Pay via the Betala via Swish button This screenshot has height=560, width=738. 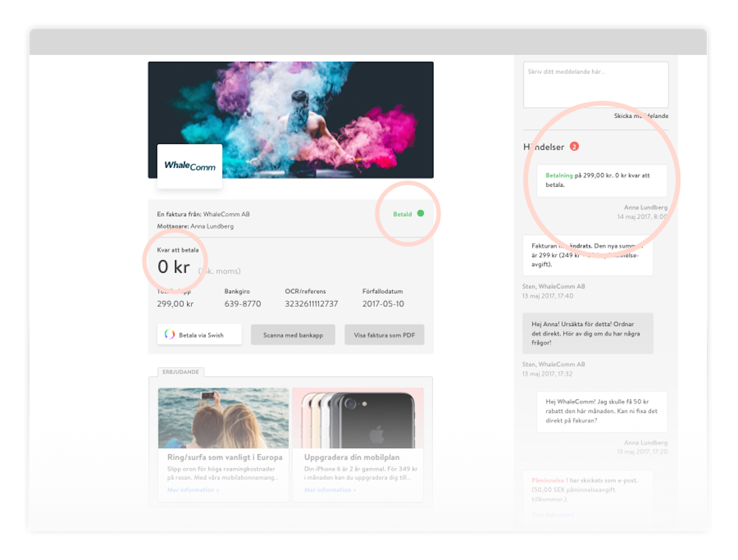pyautogui.click(x=199, y=335)
